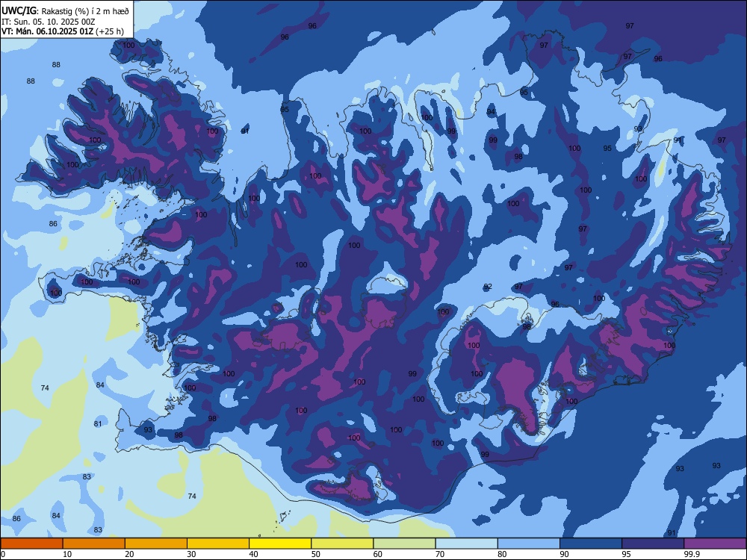Click the '92' humidity value on the map

click(x=488, y=287)
